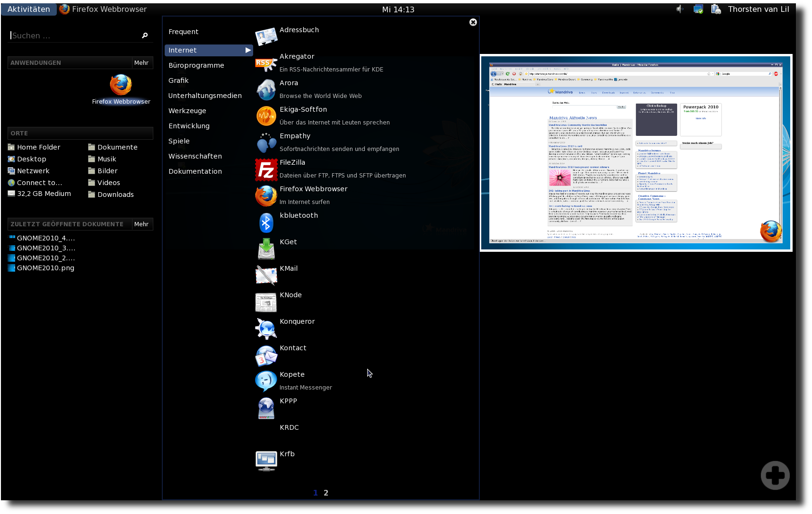The height and width of the screenshot is (514, 812).
Task: Open Netzwerk place
Action: pyautogui.click(x=28, y=171)
